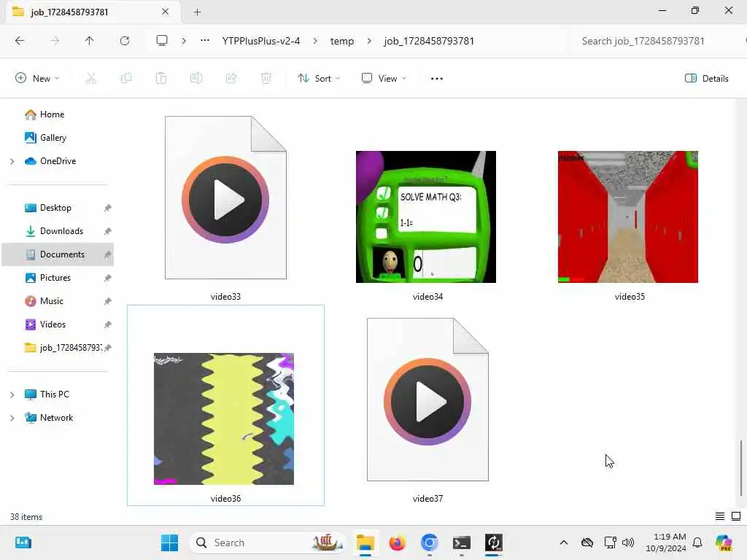This screenshot has height=560, width=747.
Task: Click the Cut scissors icon in toolbar
Action: tap(91, 79)
